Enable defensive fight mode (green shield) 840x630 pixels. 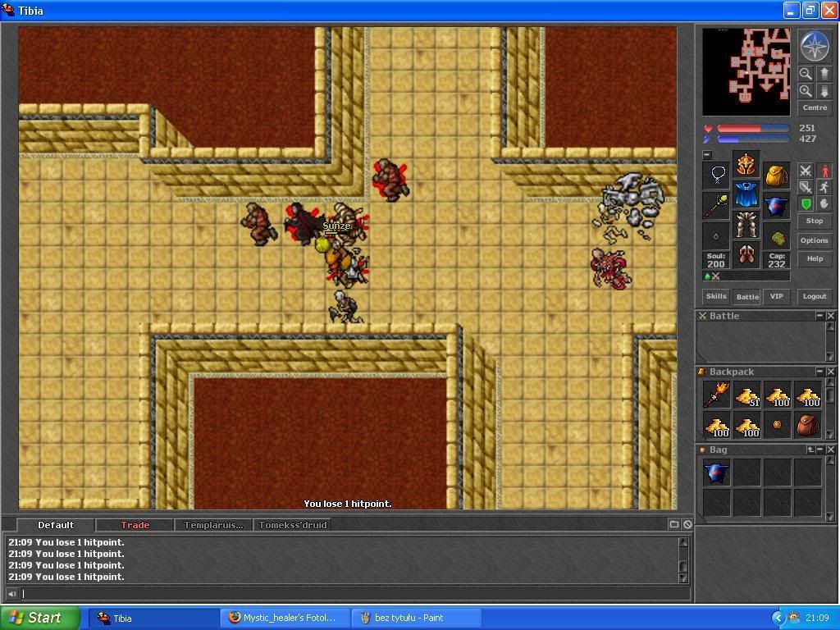coord(806,204)
